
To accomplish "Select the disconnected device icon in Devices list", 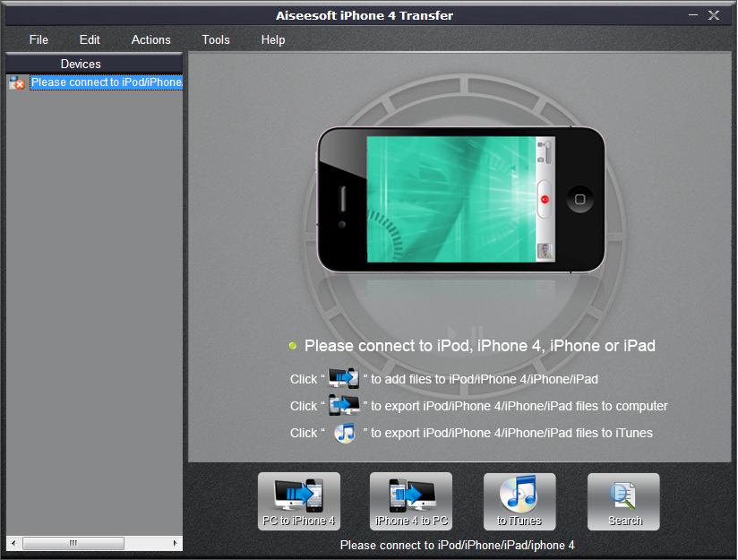I will point(17,83).
